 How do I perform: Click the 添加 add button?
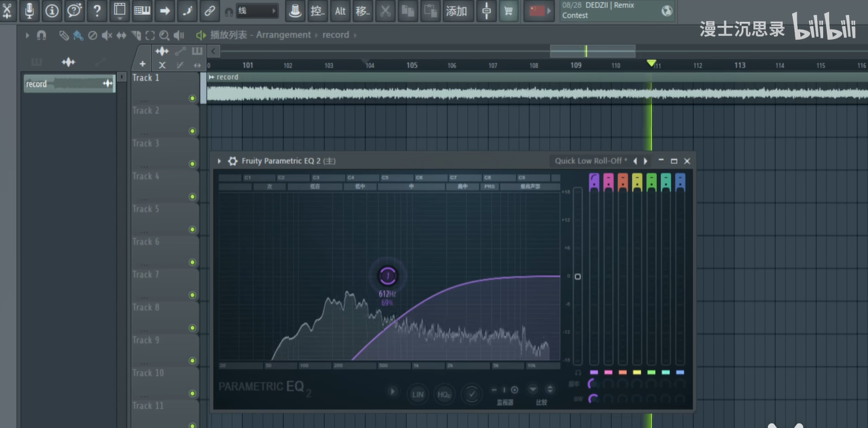(x=456, y=10)
